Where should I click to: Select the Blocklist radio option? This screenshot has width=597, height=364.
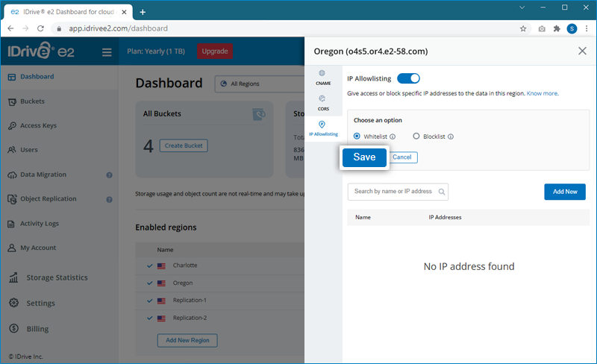[416, 136]
